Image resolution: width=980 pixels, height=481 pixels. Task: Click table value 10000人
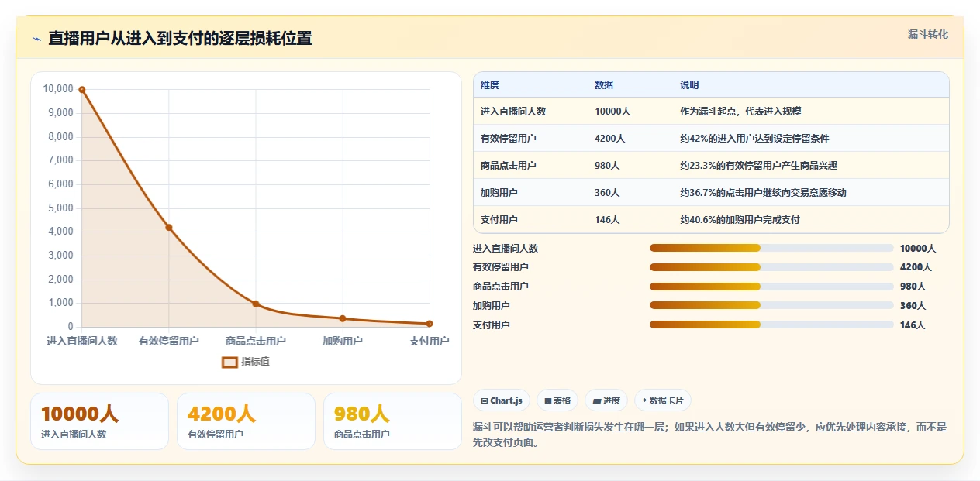612,111
